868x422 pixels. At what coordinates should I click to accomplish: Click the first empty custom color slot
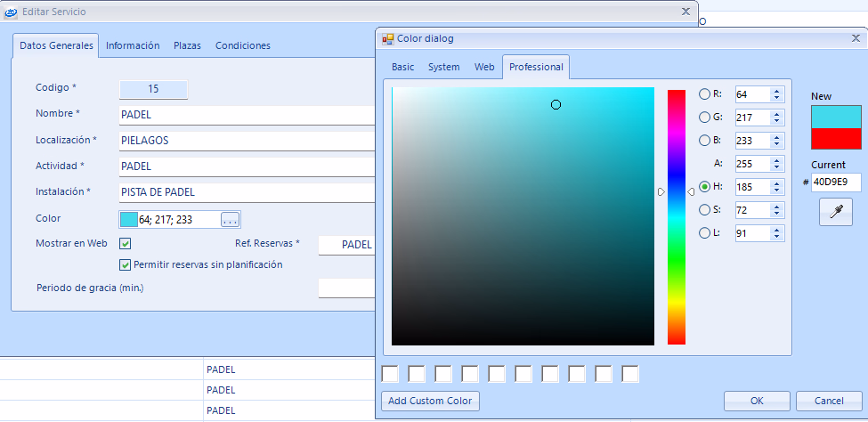[389, 374]
